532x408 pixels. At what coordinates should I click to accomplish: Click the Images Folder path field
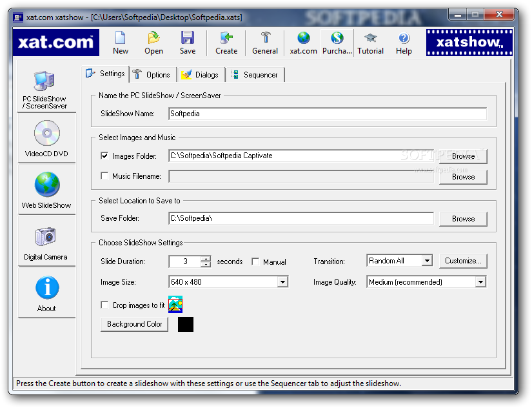[301, 156]
